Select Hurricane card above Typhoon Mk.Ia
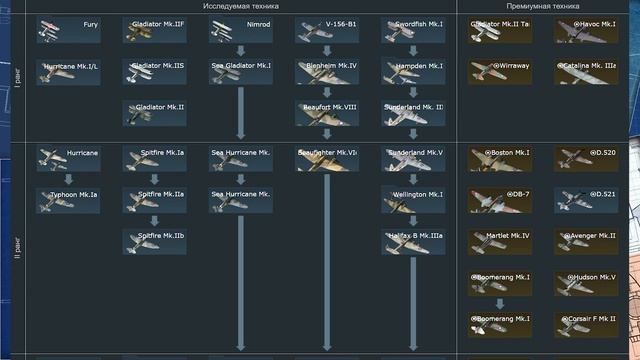The image size is (640, 360). coord(69,158)
